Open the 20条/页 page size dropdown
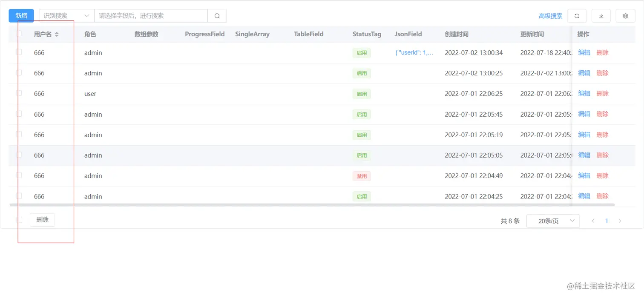 point(553,221)
